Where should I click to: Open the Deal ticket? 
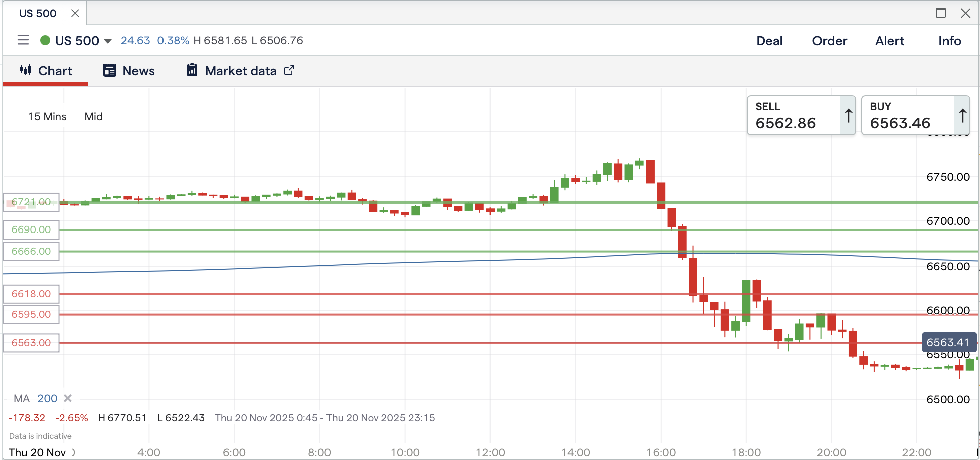[769, 41]
